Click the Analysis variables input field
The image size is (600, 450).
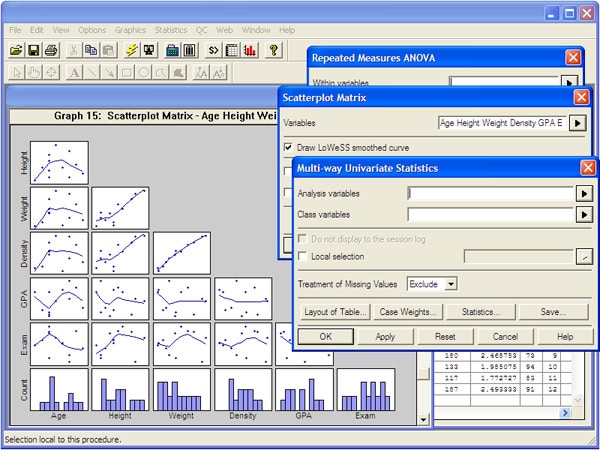[x=491, y=194]
